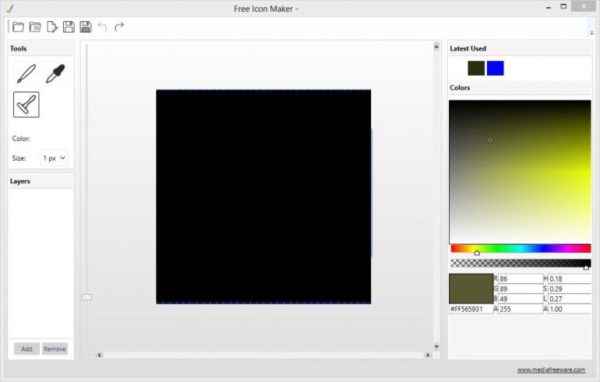This screenshot has height=382, width=600.
Task: Minimize the Free Icon Maker window
Action: point(548,7)
